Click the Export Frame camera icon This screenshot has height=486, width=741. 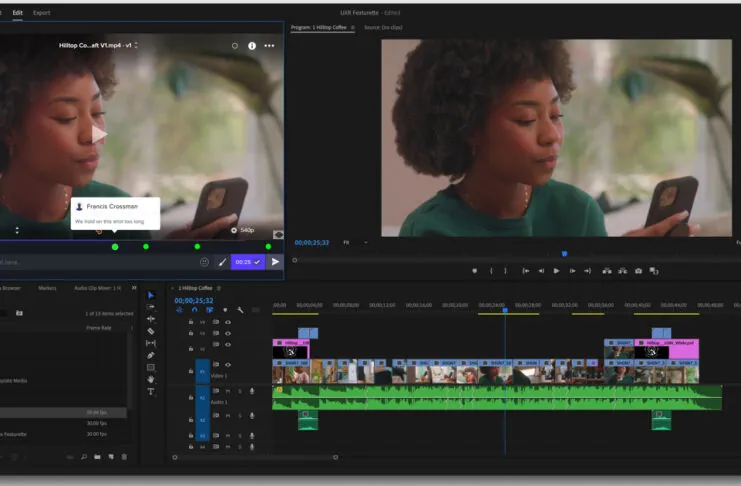638,271
